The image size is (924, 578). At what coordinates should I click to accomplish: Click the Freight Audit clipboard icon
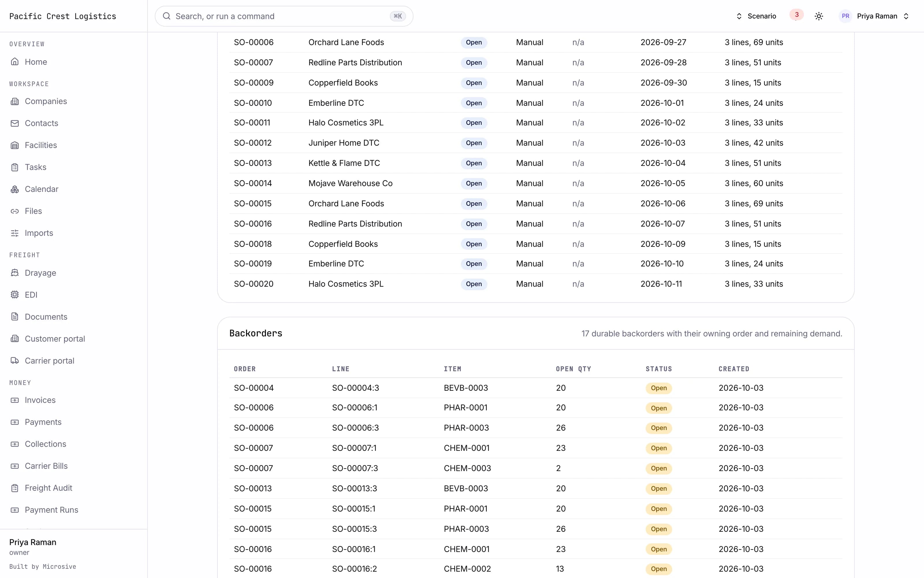[x=14, y=488]
